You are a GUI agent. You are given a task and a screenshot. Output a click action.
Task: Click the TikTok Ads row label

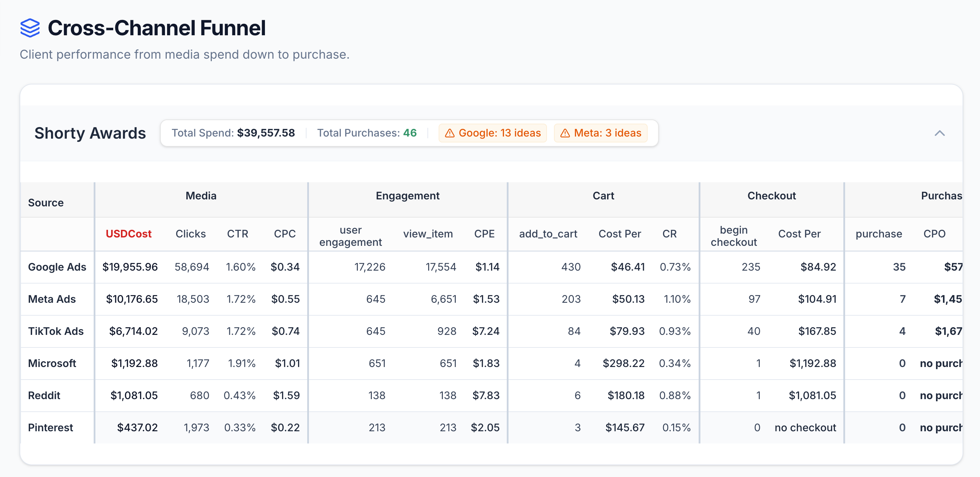tap(56, 331)
